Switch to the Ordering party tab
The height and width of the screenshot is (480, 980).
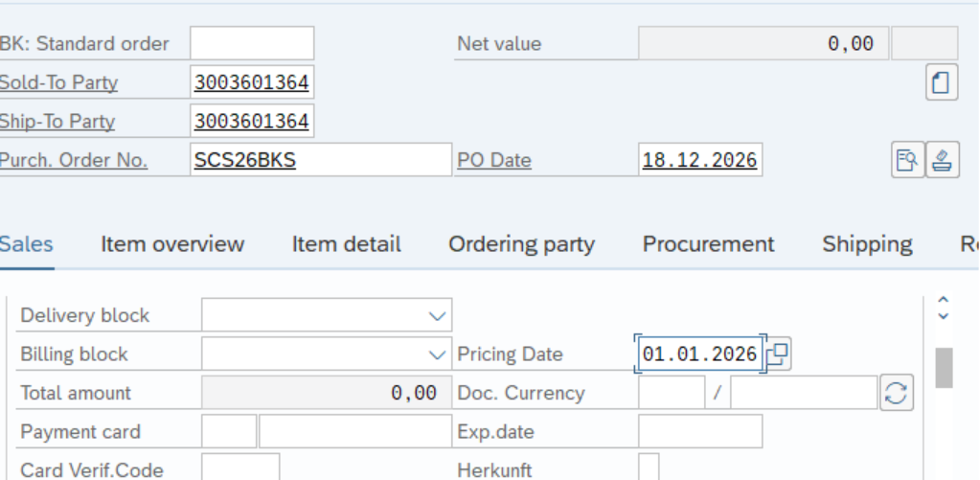(522, 243)
